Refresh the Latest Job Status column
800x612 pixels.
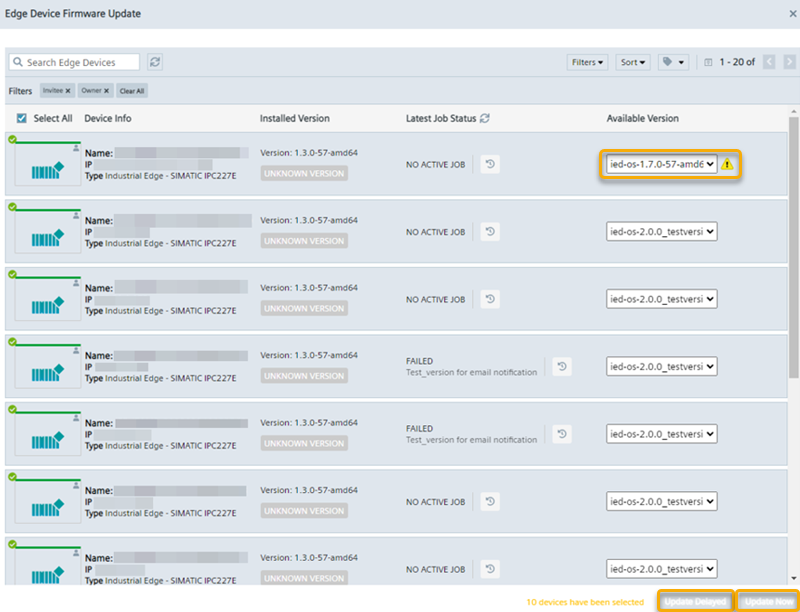pyautogui.click(x=485, y=118)
